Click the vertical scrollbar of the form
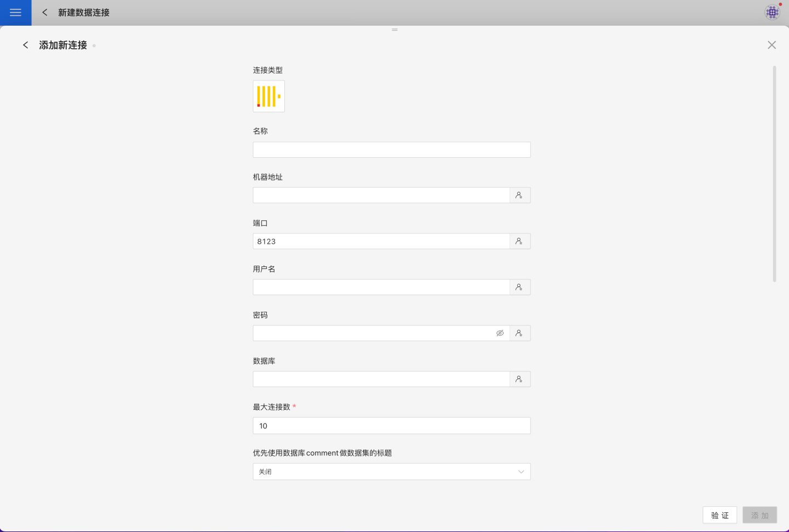The width and height of the screenshot is (789, 532). 774,174
